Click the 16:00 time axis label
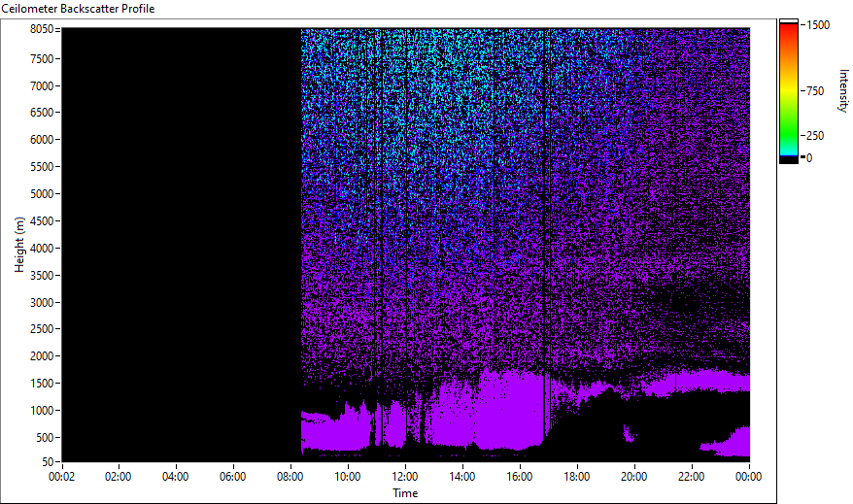The width and height of the screenshot is (853, 504). point(520,477)
